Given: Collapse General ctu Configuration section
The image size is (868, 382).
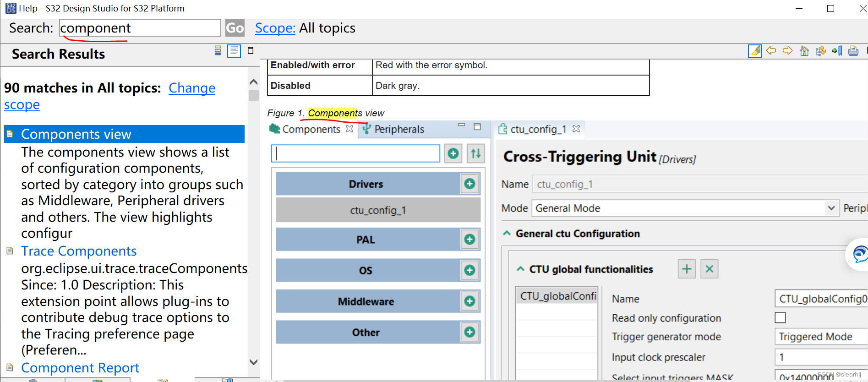Looking at the screenshot, I should [507, 234].
